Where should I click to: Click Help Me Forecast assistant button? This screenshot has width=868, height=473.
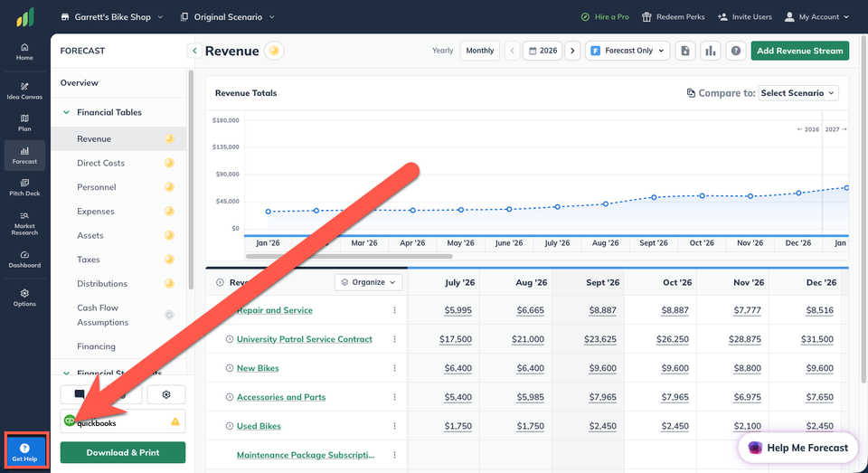[797, 448]
